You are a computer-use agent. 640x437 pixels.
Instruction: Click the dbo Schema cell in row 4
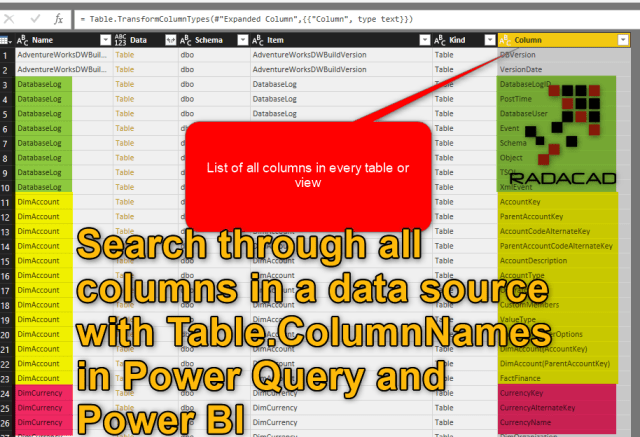click(214, 99)
